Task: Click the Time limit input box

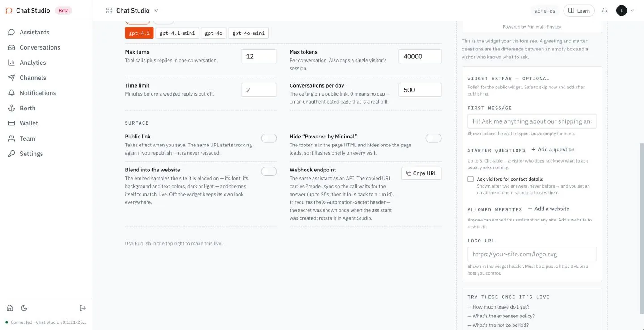Action: (259, 90)
